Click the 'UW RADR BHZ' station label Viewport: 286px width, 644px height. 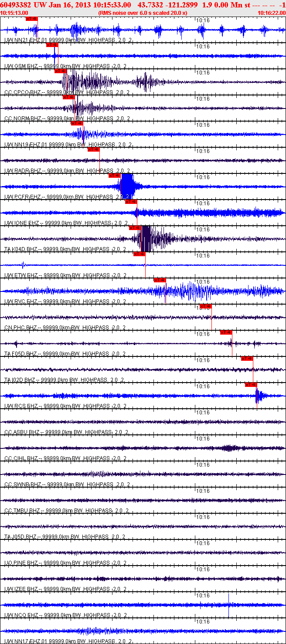coord(22,170)
